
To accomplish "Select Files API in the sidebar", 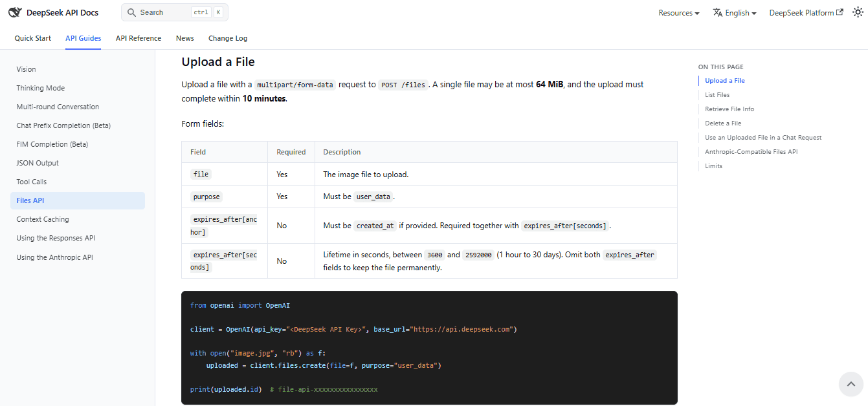I will pos(78,200).
